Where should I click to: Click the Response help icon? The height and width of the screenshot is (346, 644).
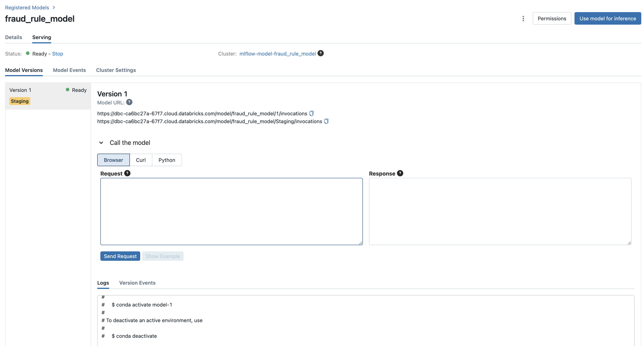click(400, 173)
